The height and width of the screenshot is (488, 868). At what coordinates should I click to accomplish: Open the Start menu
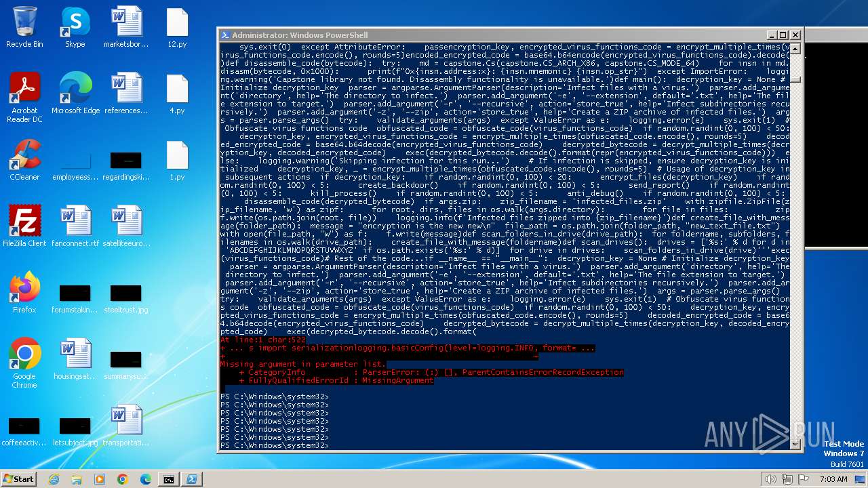[18, 479]
